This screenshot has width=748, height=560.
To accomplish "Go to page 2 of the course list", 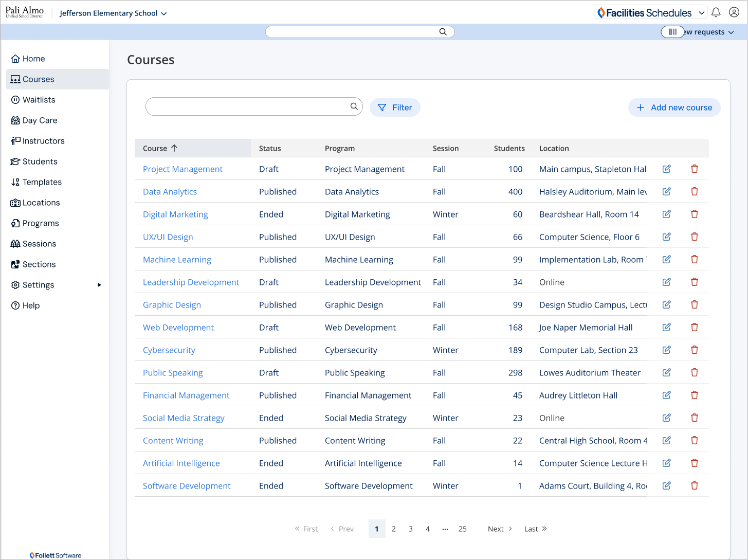I will 394,529.
